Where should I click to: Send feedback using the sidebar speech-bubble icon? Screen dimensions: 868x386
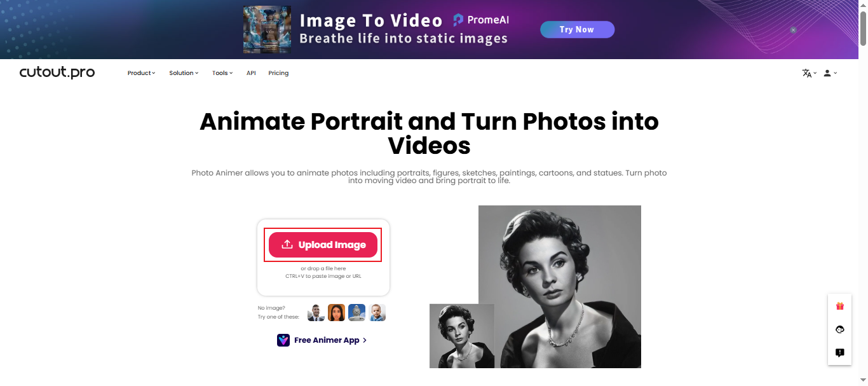tap(839, 352)
